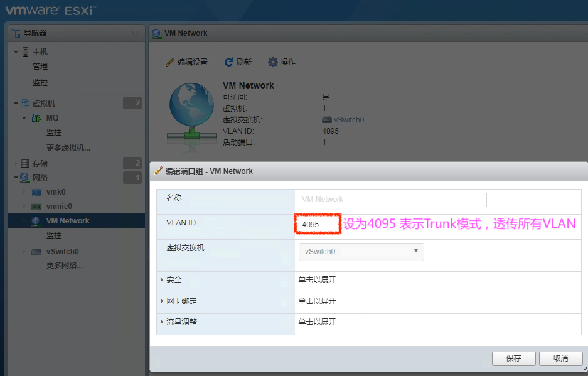Click the VM Network icon in navigator
This screenshot has height=376, width=588.
pyautogui.click(x=36, y=221)
